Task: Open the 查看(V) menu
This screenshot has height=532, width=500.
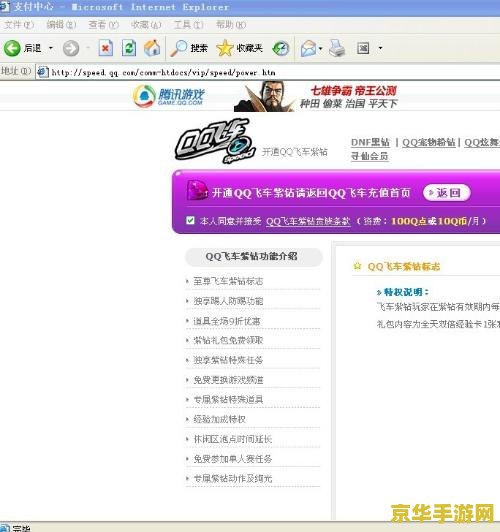Action: (103, 25)
